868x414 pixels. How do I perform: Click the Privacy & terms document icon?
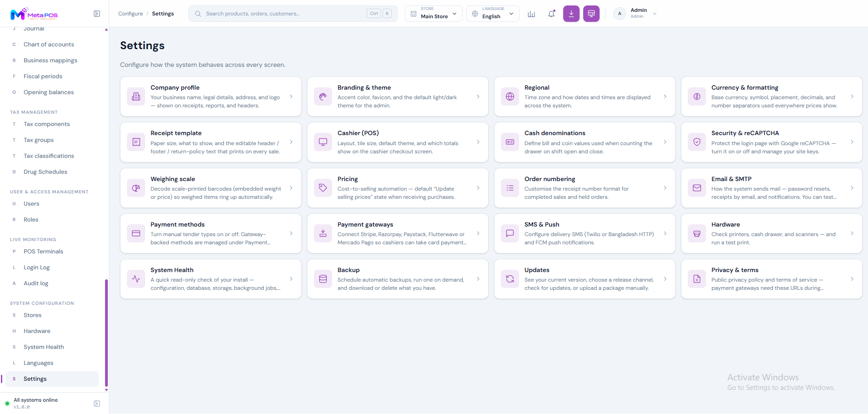697,279
